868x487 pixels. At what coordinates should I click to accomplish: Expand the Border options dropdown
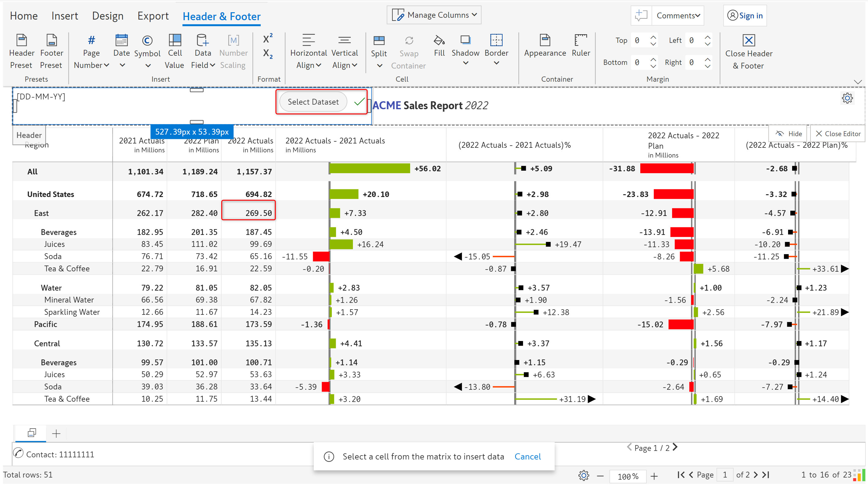pyautogui.click(x=496, y=63)
